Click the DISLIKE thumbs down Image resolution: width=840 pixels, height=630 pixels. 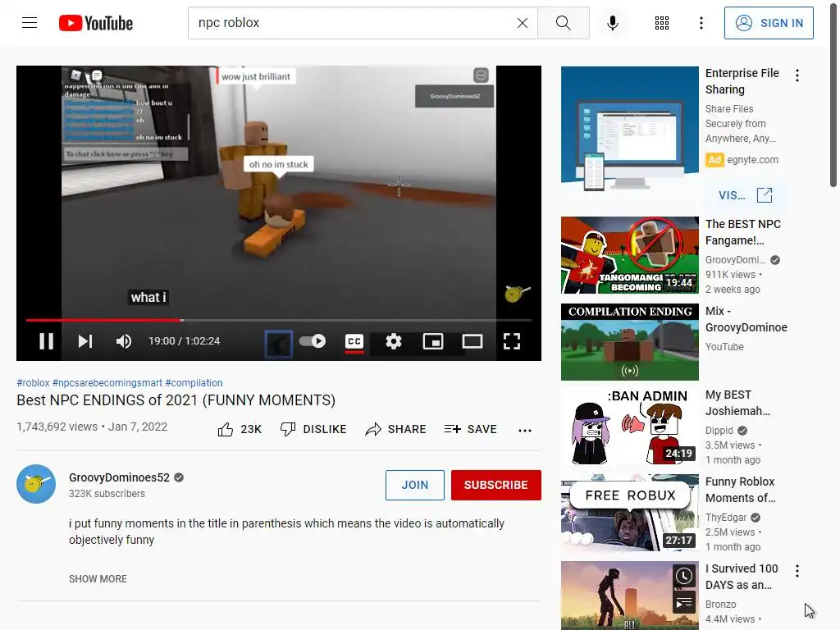coord(313,429)
